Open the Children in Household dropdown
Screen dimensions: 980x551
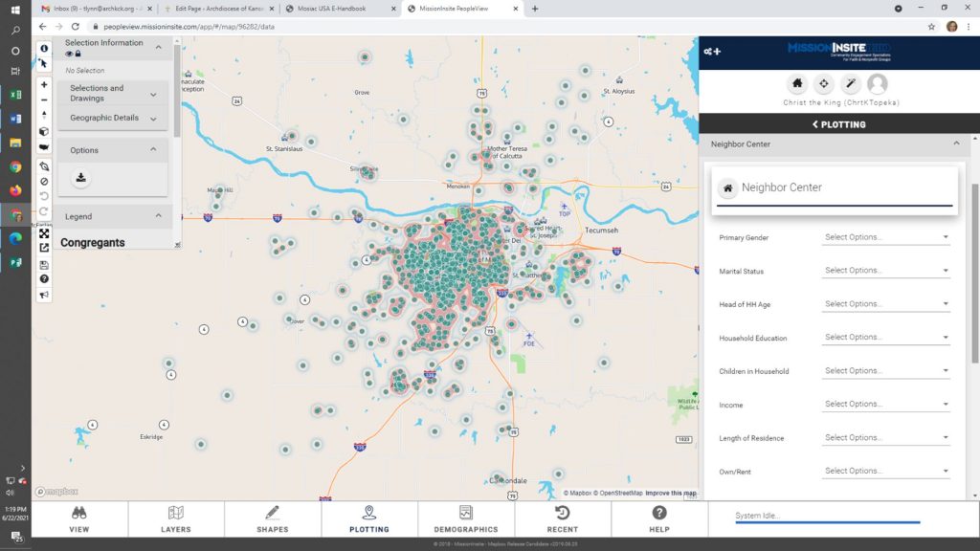pyautogui.click(x=885, y=371)
